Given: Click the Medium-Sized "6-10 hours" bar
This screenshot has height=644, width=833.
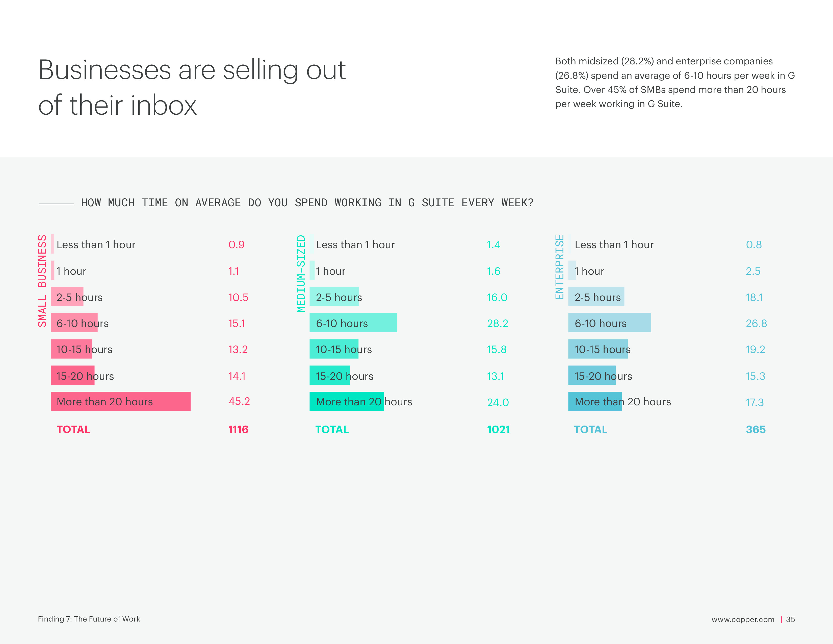Looking at the screenshot, I should click(x=353, y=323).
